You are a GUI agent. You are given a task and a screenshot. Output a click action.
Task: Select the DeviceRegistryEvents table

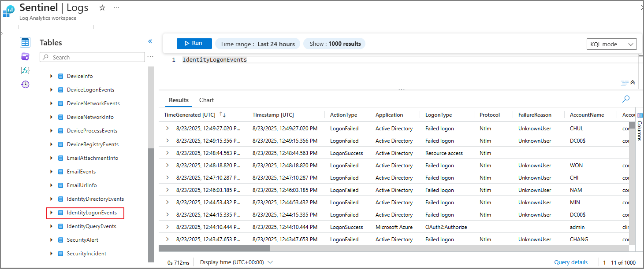93,144
